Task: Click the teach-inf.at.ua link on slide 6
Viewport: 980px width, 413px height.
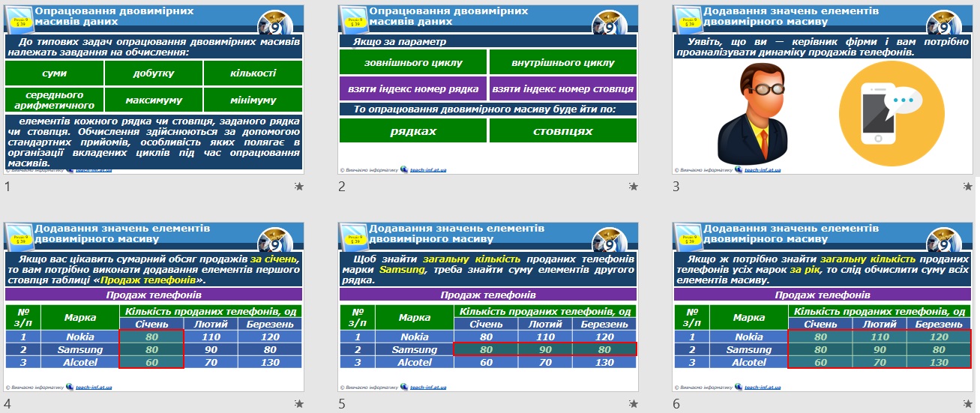Action: [763, 388]
